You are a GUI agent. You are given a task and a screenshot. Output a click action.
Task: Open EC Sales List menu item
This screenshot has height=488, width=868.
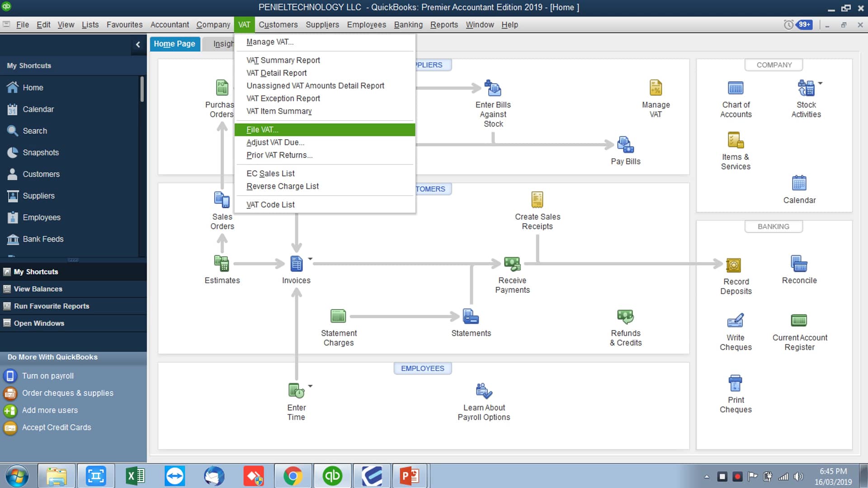pos(325,174)
